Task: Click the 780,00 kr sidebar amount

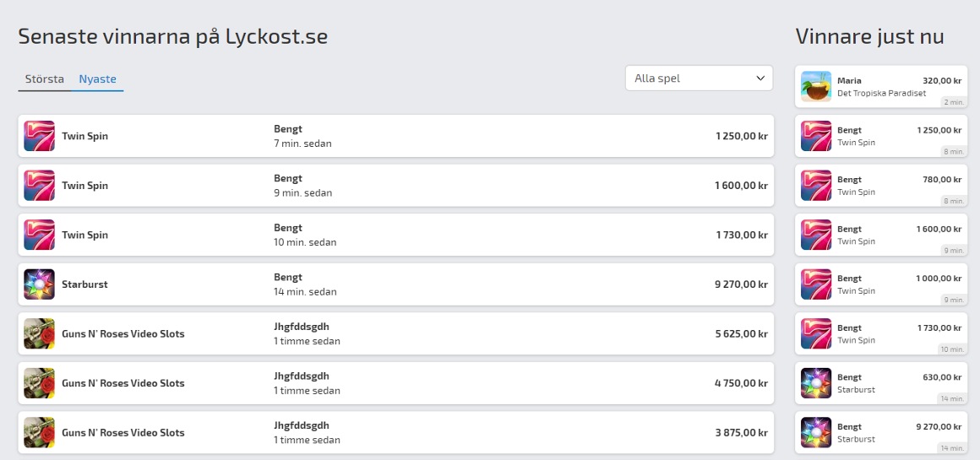Action: 942,180
